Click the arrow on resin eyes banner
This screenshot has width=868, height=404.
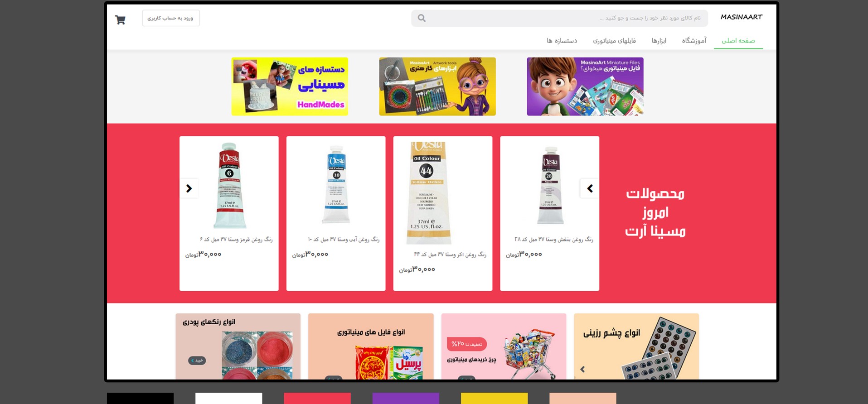(x=582, y=369)
